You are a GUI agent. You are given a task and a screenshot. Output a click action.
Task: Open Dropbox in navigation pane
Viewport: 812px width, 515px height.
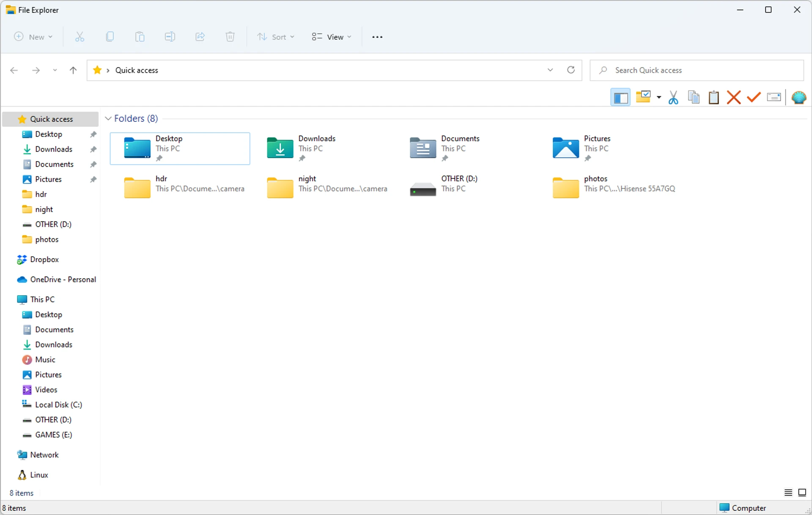[x=44, y=259]
